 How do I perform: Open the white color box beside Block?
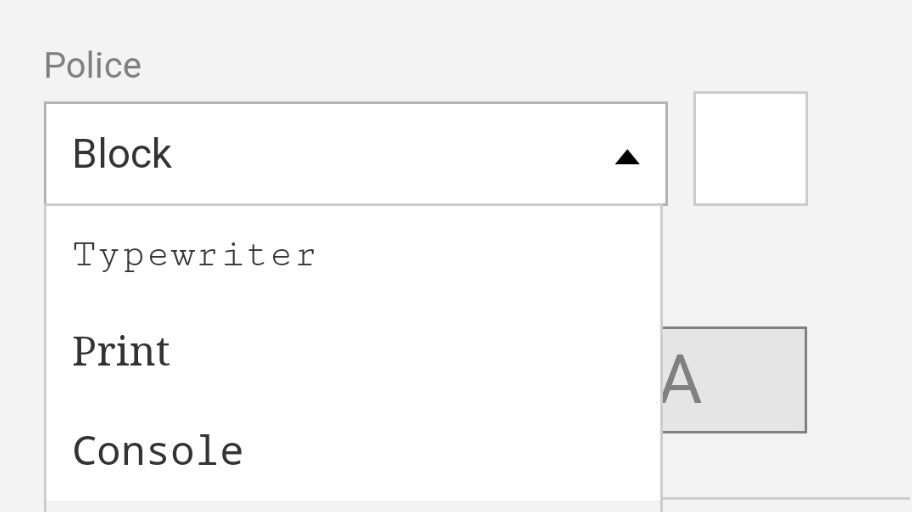point(750,149)
